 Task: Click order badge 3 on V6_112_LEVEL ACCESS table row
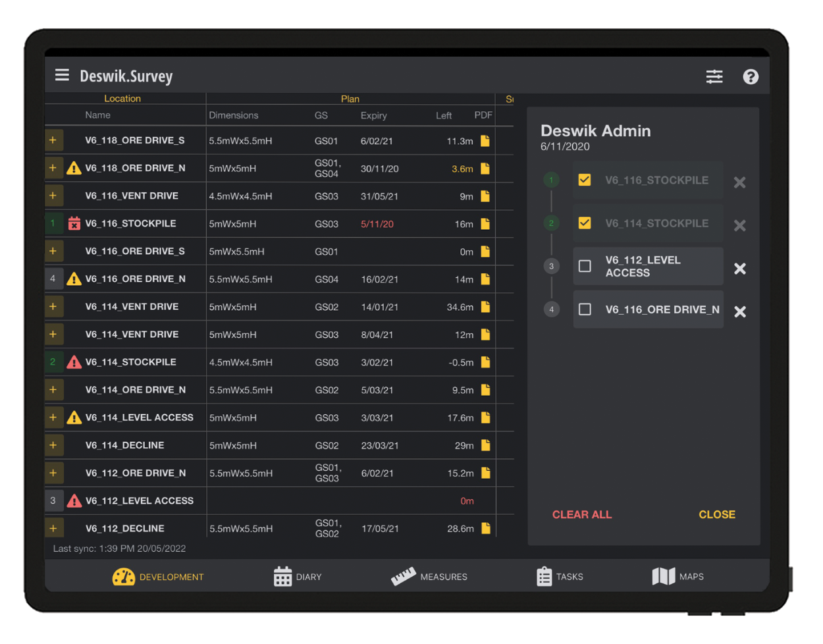[53, 500]
